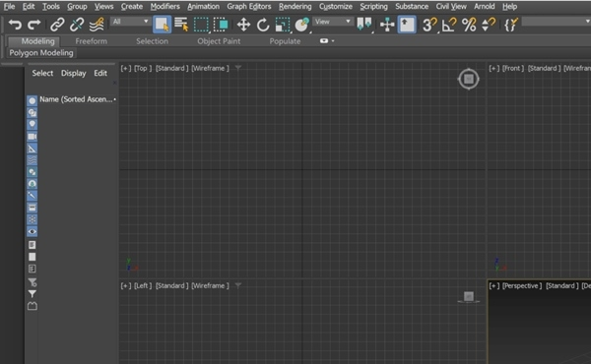
Task: Click the Display All icon in Scene Explorer
Action: [x=33, y=245]
